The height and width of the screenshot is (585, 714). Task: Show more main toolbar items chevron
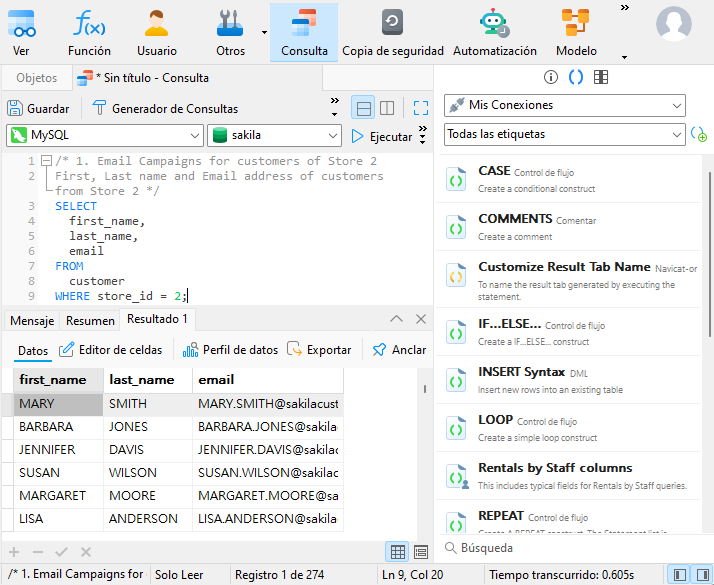[x=625, y=8]
